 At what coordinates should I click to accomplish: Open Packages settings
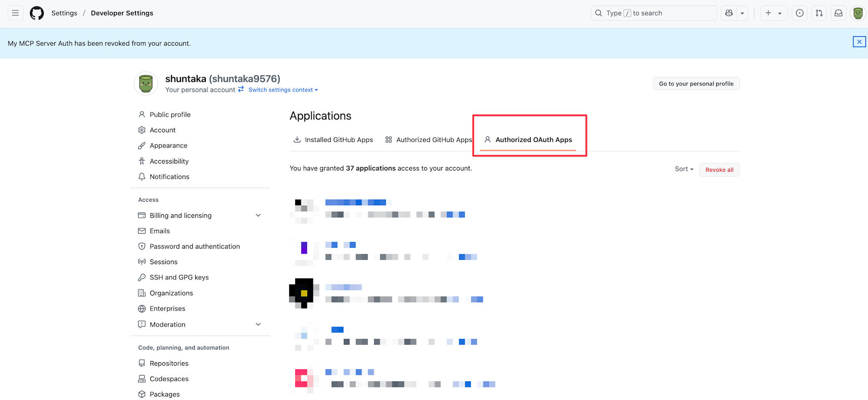pos(164,394)
